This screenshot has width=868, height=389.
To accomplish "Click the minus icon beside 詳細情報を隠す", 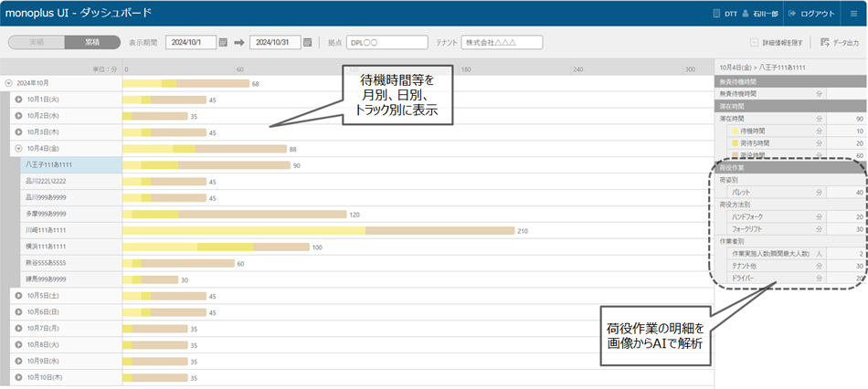I will pyautogui.click(x=753, y=43).
